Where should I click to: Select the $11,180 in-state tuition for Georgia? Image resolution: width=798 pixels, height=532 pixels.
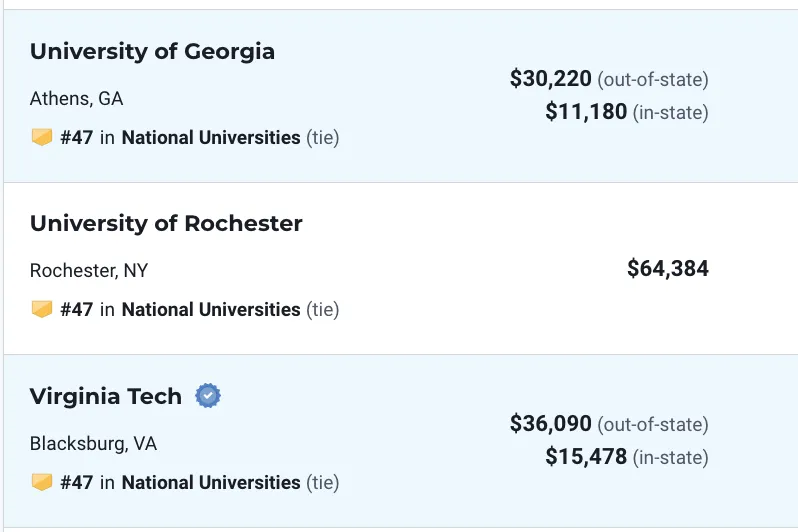(586, 111)
